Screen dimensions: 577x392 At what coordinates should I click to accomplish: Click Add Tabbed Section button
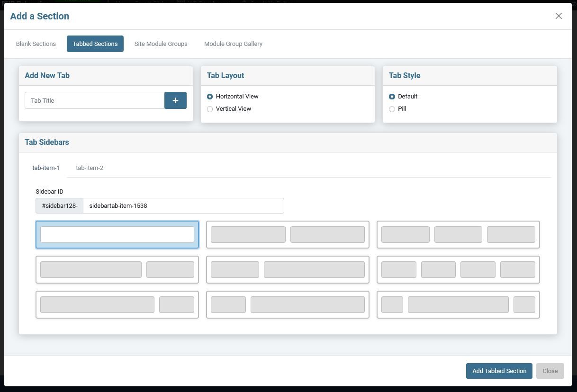click(x=499, y=371)
